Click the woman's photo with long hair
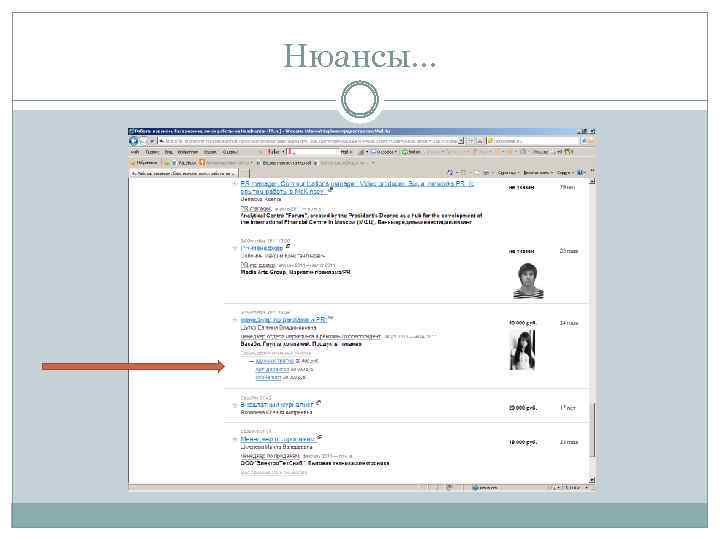 coord(522,350)
